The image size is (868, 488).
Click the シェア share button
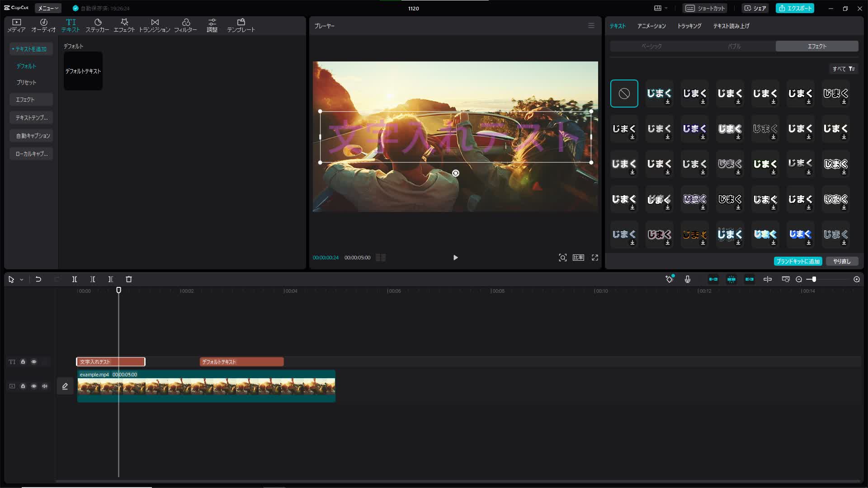point(755,8)
